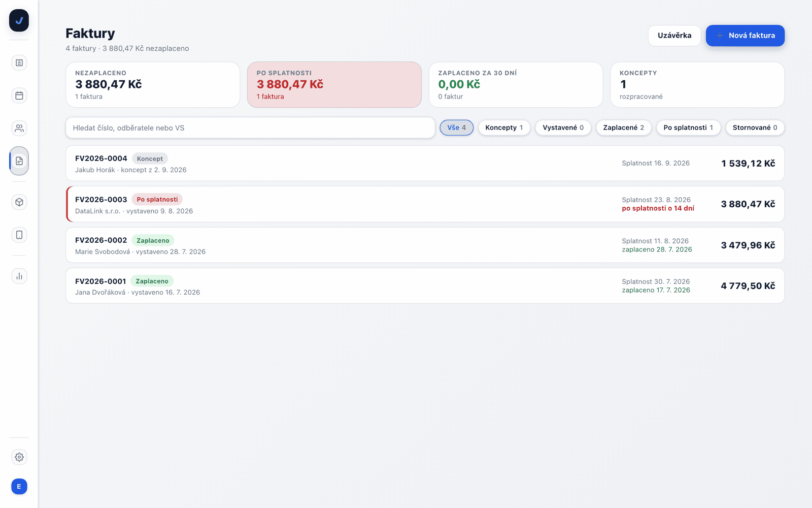Open invoice FV2026-0004
This screenshot has width=812, height=508.
coord(425,164)
